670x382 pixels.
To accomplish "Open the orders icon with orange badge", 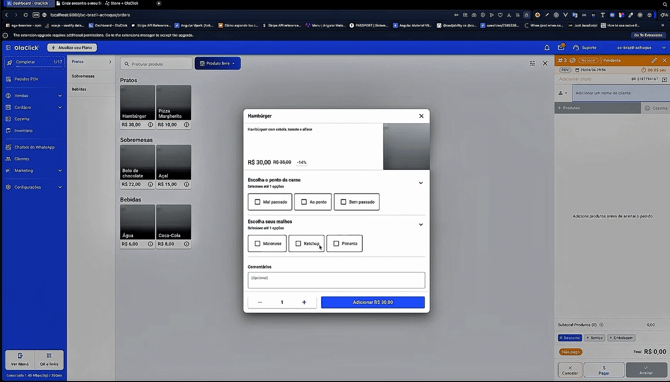I will [561, 47].
